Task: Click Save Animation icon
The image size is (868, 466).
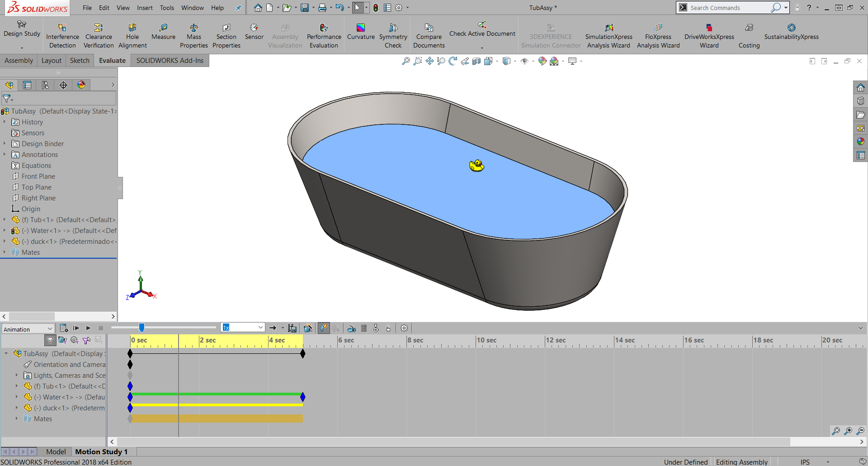Action: (x=292, y=328)
